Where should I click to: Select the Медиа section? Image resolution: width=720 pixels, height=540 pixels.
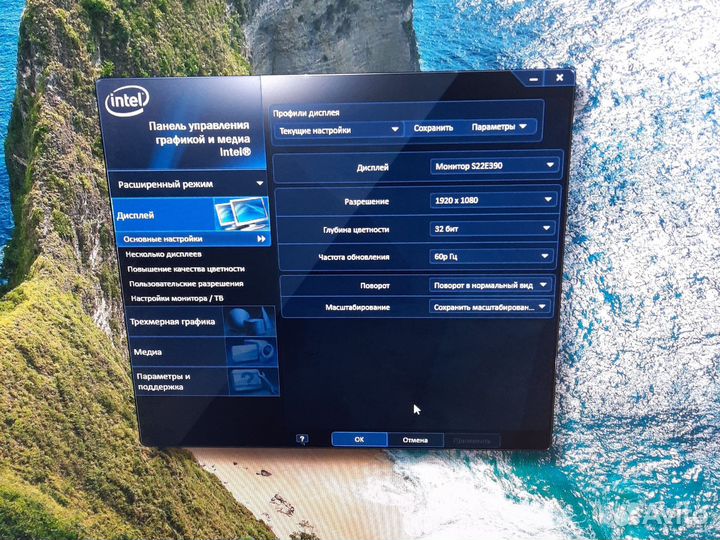point(204,352)
